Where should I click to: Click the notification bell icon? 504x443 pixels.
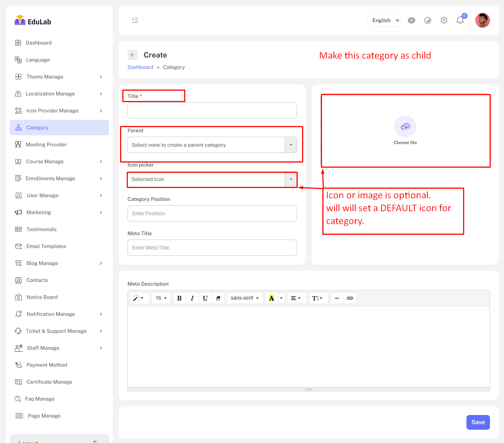pyautogui.click(x=460, y=20)
